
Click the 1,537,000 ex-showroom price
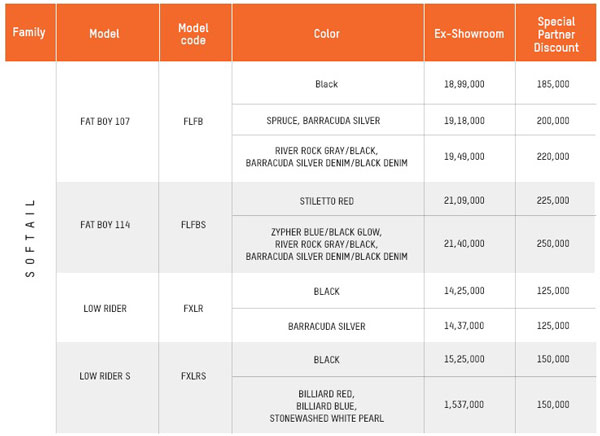click(x=465, y=405)
